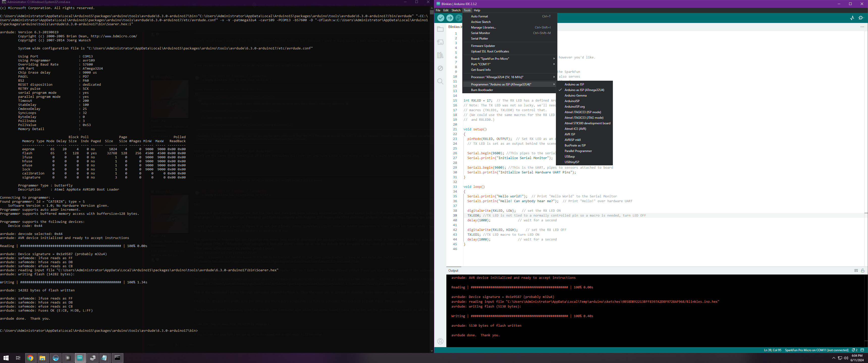Image resolution: width=868 pixels, height=363 pixels.
Task: Click the Upload arrow button
Action: 449,18
